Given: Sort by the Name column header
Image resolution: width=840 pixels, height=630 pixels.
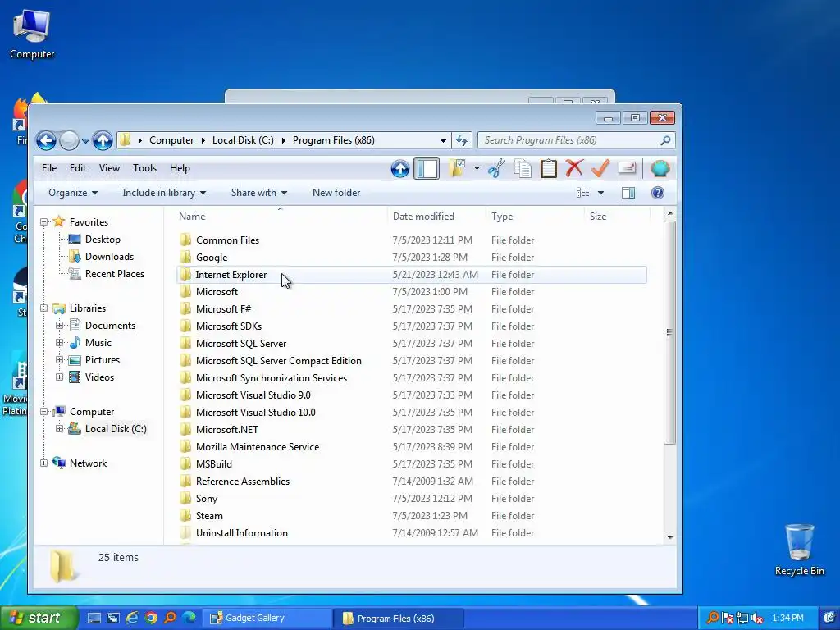Looking at the screenshot, I should click(x=281, y=217).
